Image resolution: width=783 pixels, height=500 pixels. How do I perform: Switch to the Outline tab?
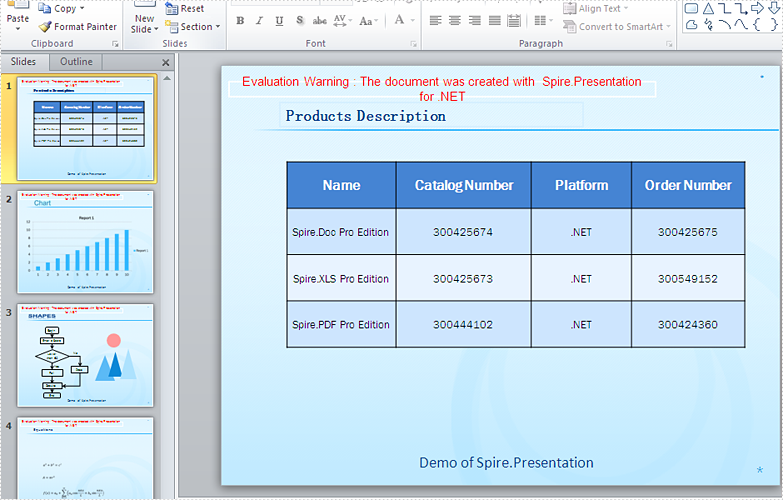pos(76,62)
